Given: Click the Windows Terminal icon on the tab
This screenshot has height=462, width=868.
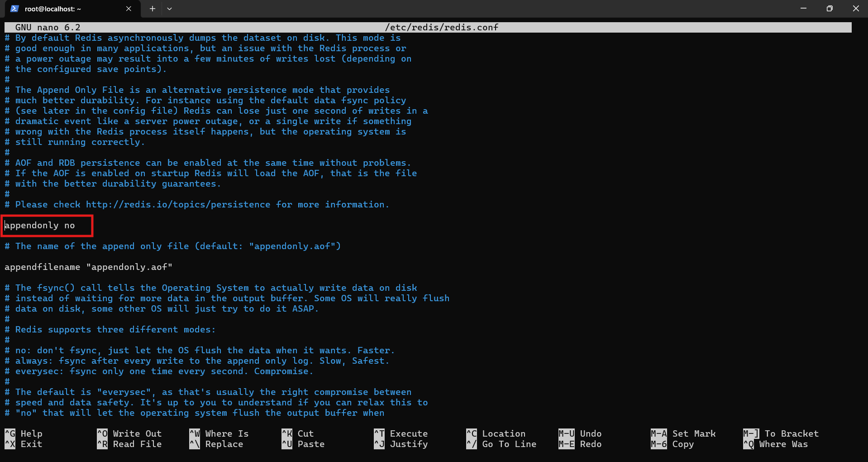Looking at the screenshot, I should click(14, 9).
